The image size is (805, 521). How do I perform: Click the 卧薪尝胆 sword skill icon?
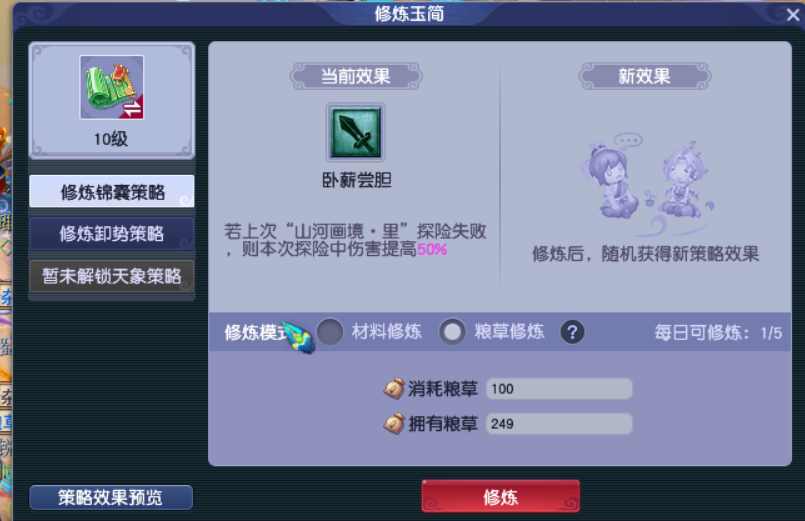[356, 132]
